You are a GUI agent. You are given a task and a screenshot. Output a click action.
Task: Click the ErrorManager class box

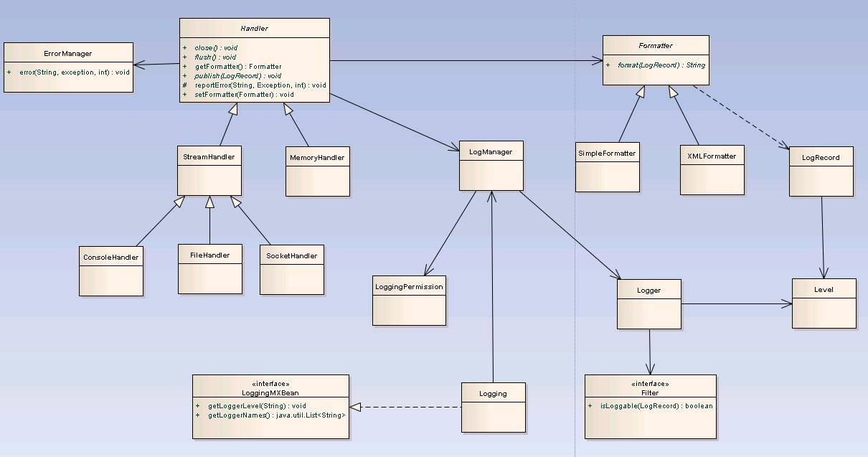[68, 67]
